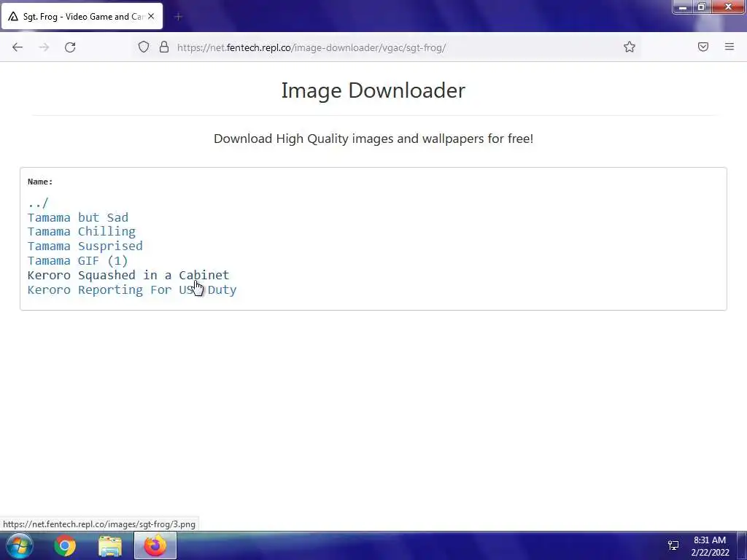Open a new tab with plus button

pos(178,17)
